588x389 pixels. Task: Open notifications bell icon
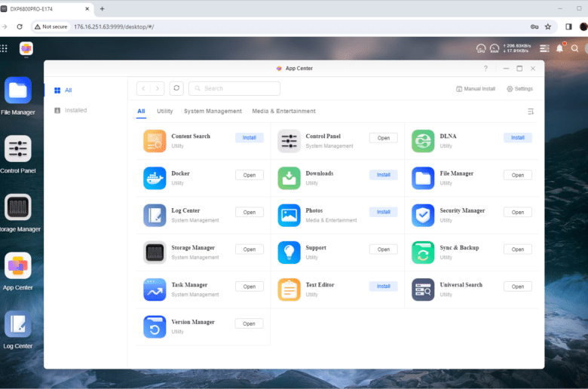click(560, 48)
